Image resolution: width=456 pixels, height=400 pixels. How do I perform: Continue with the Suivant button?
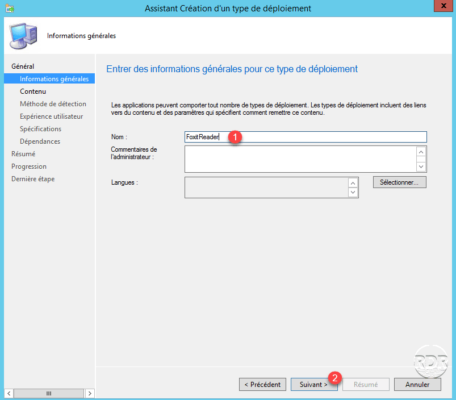[x=314, y=384]
